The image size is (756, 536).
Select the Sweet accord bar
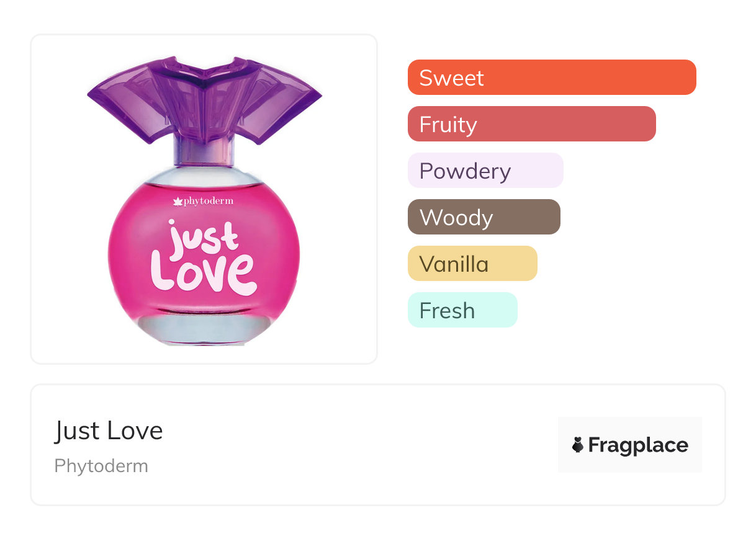click(x=552, y=78)
